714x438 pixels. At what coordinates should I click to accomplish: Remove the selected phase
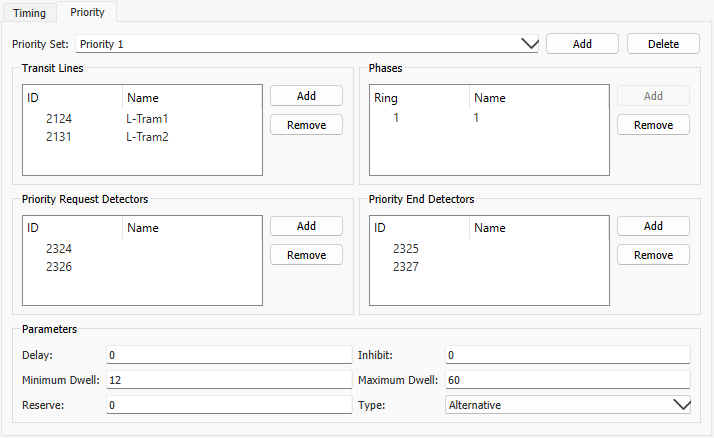click(x=653, y=125)
